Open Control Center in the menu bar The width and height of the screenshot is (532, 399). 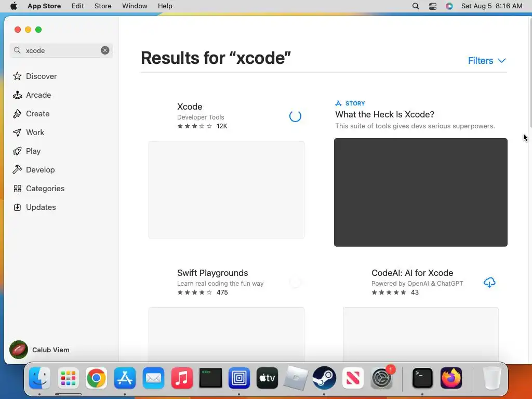(x=433, y=6)
